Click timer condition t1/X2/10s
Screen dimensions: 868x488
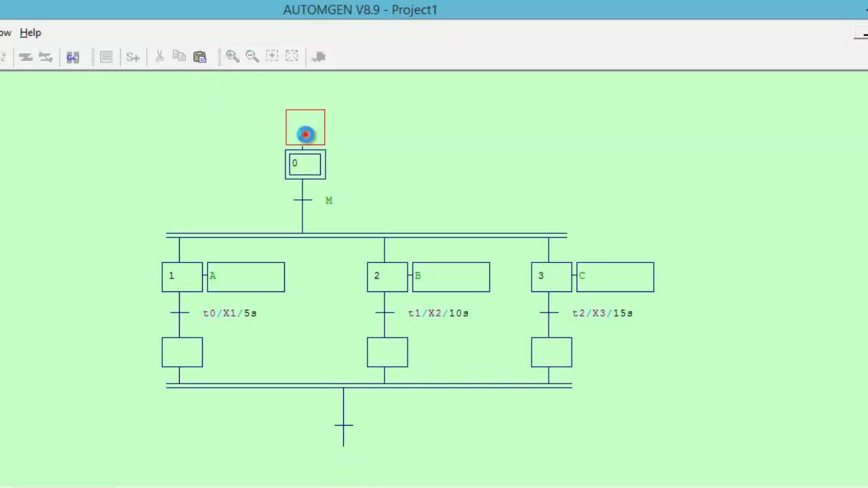click(x=438, y=313)
